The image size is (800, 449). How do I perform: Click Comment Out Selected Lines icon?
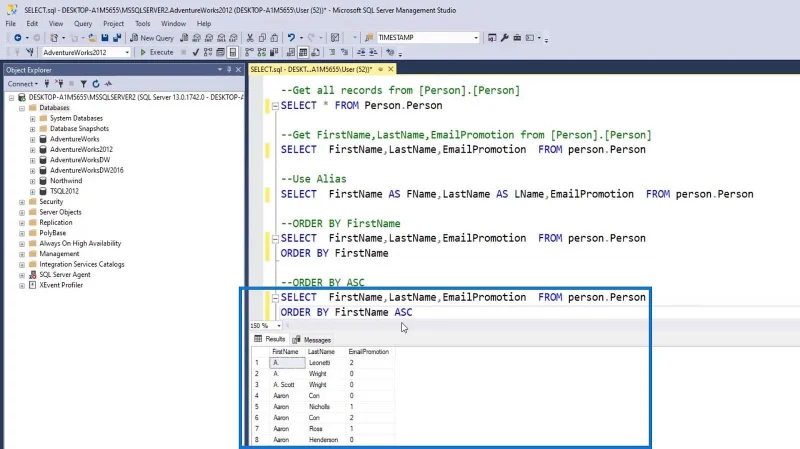[332, 52]
